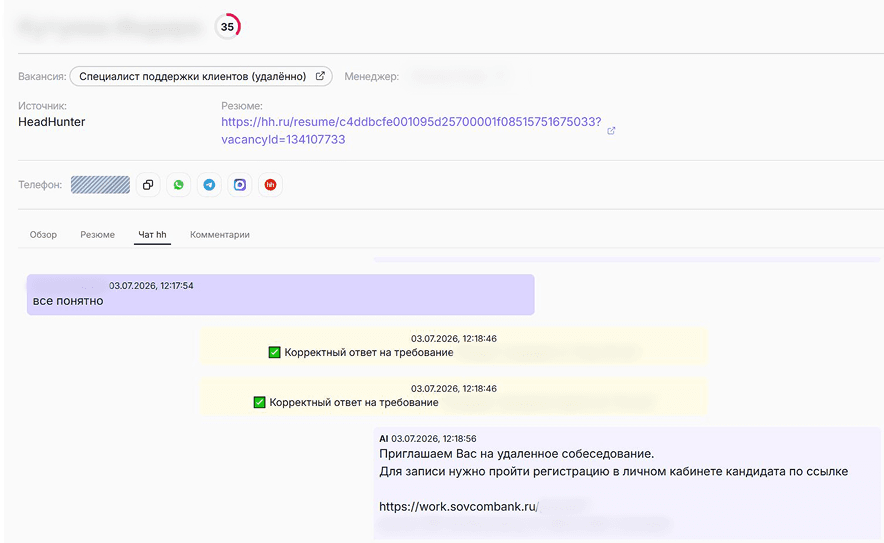
Task: Click AI message timestamp 03.07.2026, 12:18:56
Action: (434, 439)
